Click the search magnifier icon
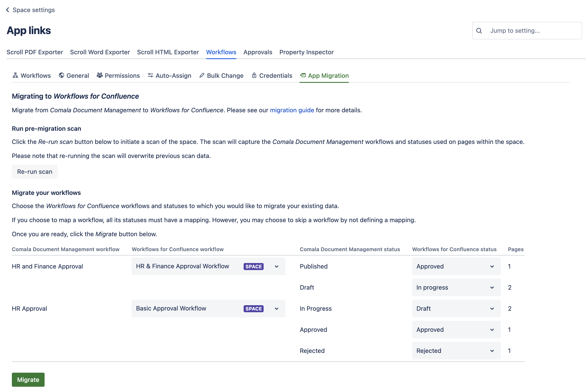The width and height of the screenshot is (587, 392). (x=479, y=31)
